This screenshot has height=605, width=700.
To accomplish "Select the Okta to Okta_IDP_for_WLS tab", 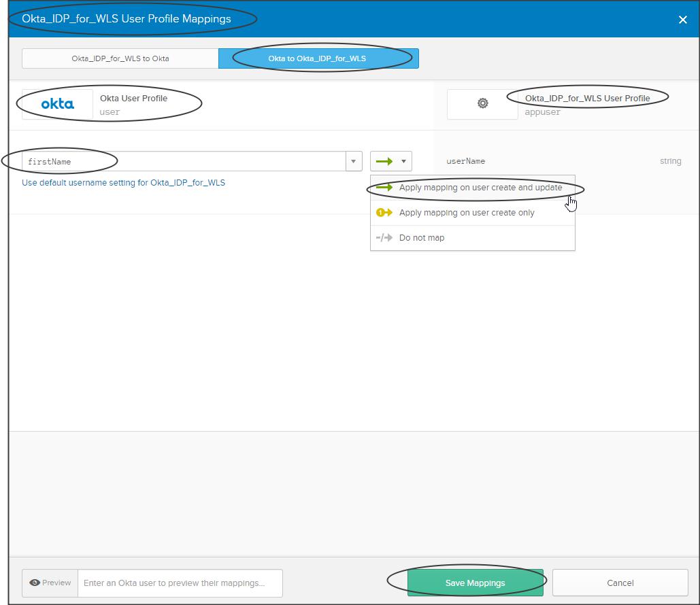I will [318, 58].
